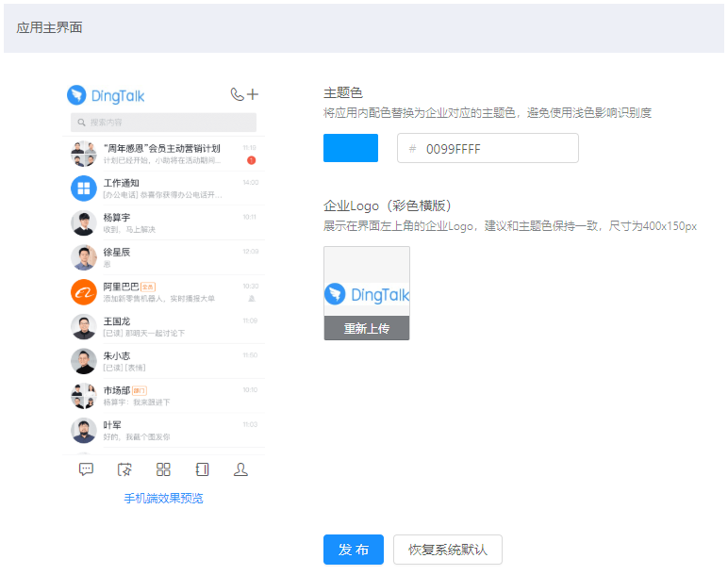Click 王国龙 avatar photo
The image size is (728, 575).
(84, 327)
